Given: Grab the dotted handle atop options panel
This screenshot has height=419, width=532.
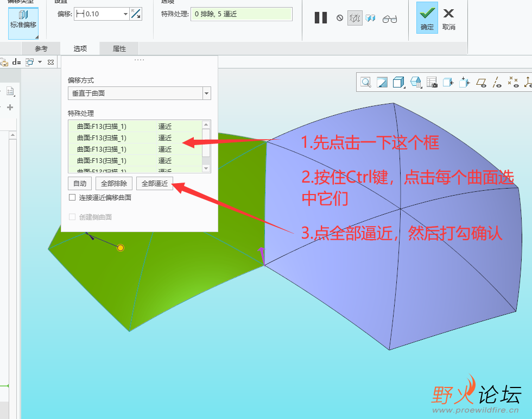Looking at the screenshot, I should (x=139, y=60).
